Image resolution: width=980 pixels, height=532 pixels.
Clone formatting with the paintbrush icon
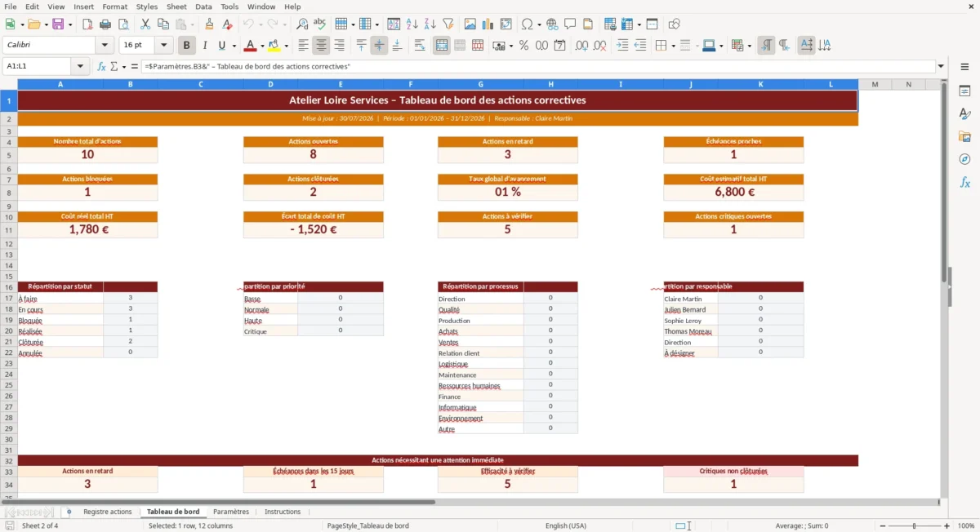pos(210,24)
